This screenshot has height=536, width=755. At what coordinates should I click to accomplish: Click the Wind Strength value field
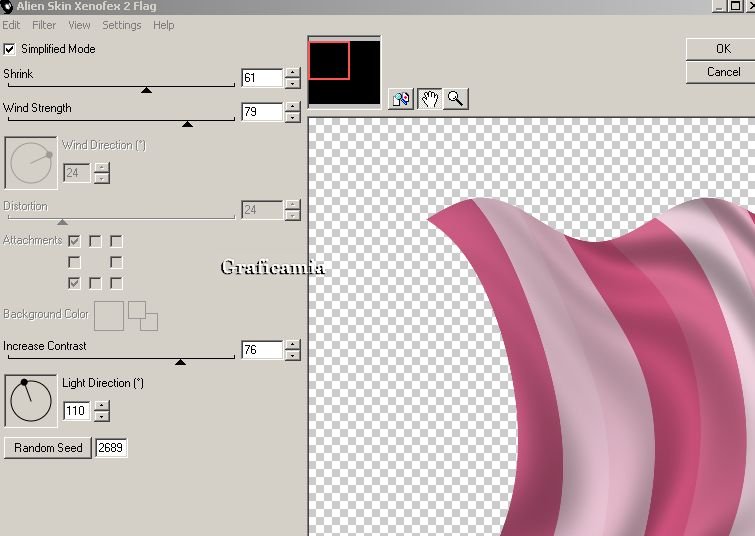click(261, 112)
